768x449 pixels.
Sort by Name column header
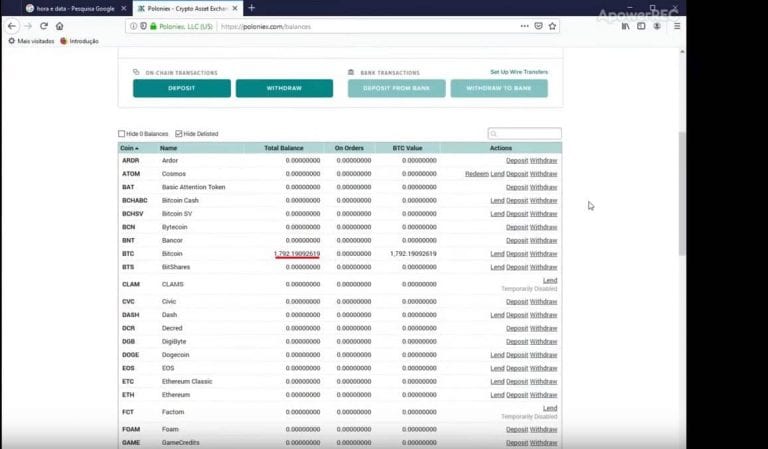click(x=168, y=148)
